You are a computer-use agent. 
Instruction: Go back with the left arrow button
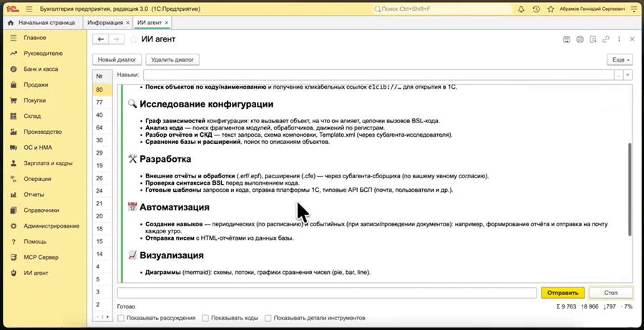click(x=101, y=39)
